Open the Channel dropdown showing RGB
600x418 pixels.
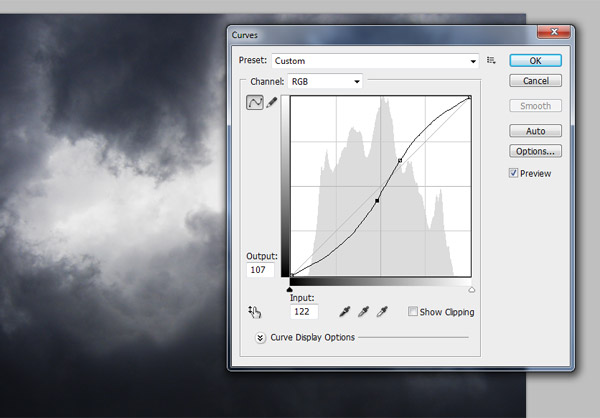point(325,82)
